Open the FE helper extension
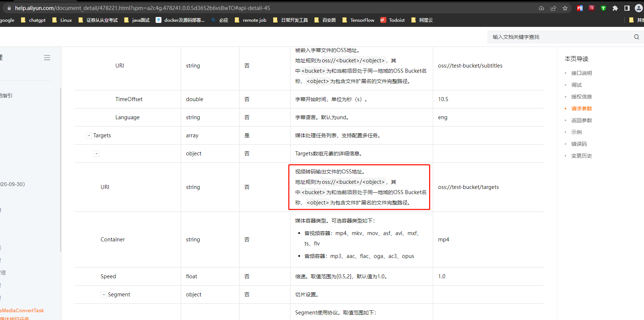Screen dimensions: 644x320 (580, 8)
